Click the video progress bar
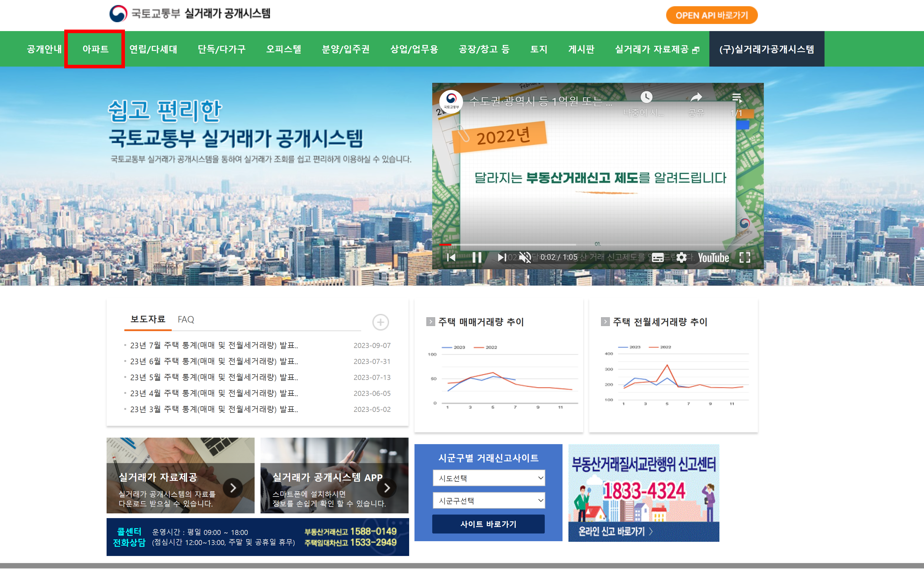Image resolution: width=924 pixels, height=569 pixels. [587, 245]
